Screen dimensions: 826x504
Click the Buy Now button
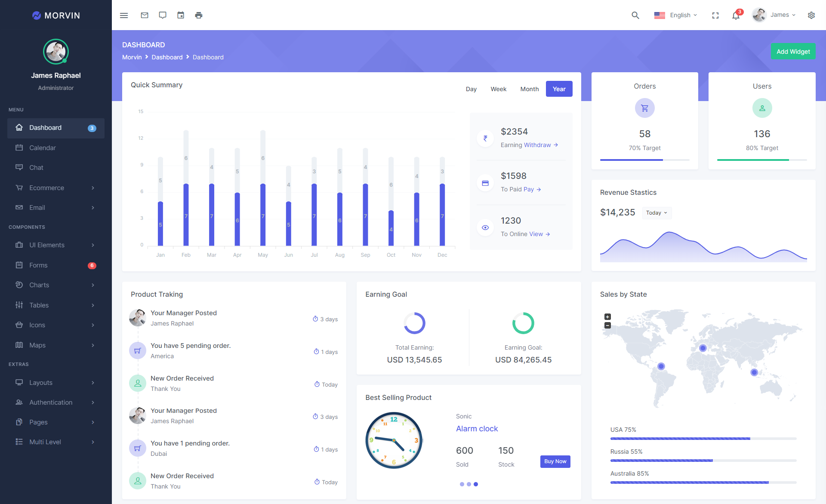(555, 461)
